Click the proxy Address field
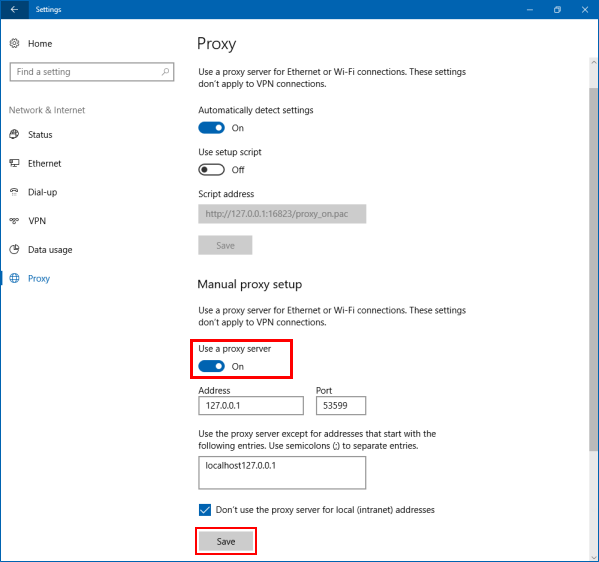Screen dimensions: 599x562 [x=251, y=405]
